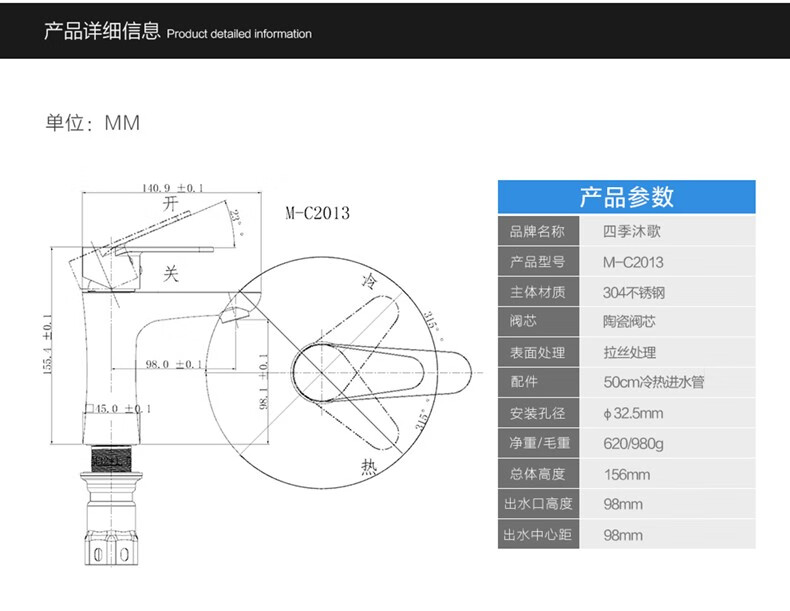This screenshot has width=790, height=611.
Task: Click the 安装孔径 label cell
Action: 537,413
